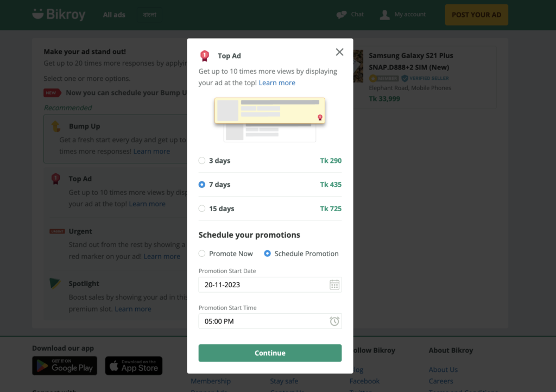Open App Store download badge
556x392 pixels.
134,365
